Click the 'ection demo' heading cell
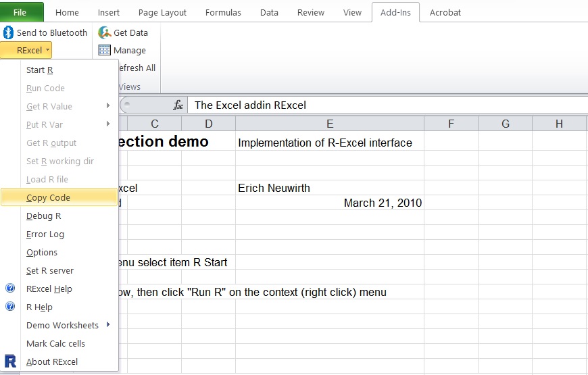Image resolution: width=588 pixels, height=375 pixels. (x=164, y=141)
